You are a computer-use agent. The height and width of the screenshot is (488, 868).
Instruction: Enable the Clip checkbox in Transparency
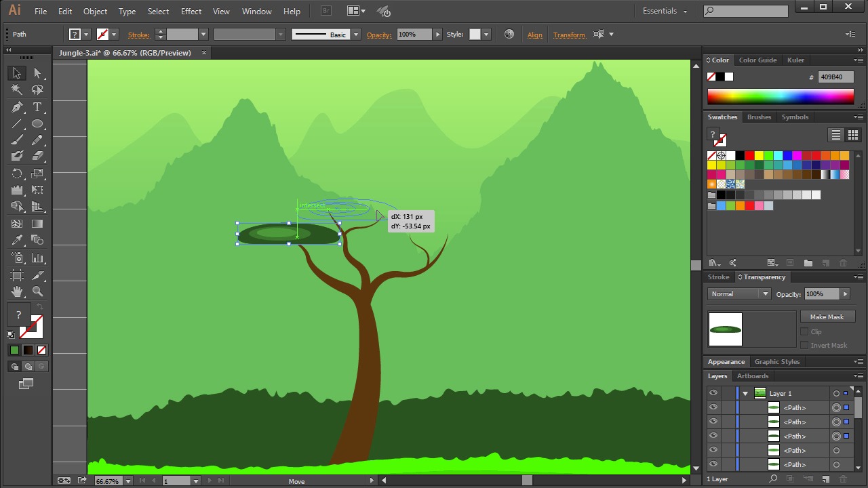[x=804, y=331]
